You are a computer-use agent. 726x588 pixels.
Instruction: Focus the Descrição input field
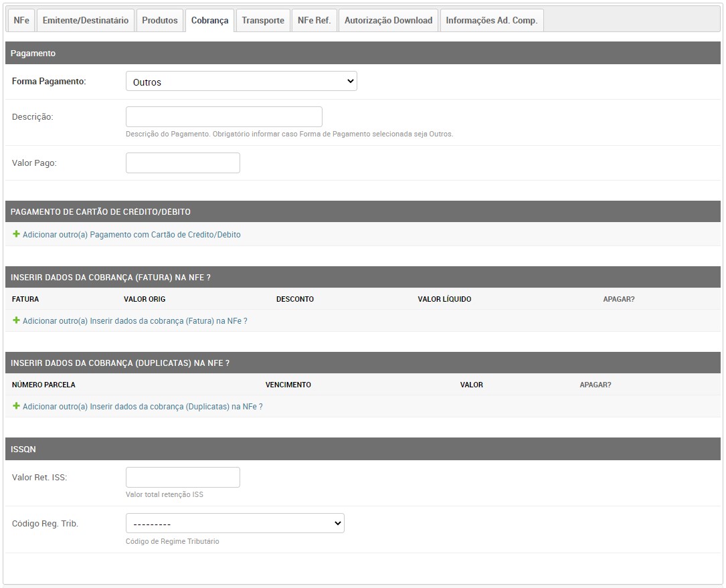(223, 116)
